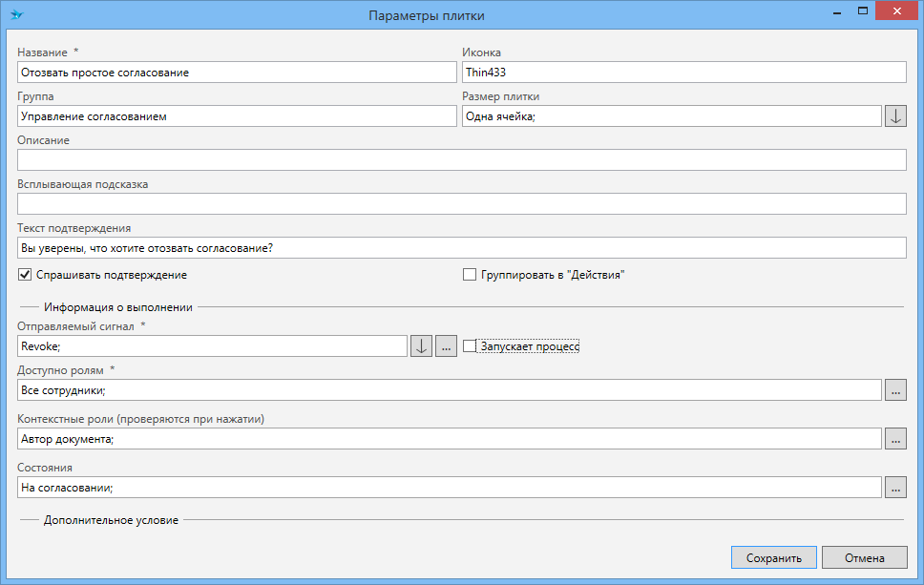The width and height of the screenshot is (924, 585).
Task: Expand the Дополнительное условие section
Action: click(111, 520)
